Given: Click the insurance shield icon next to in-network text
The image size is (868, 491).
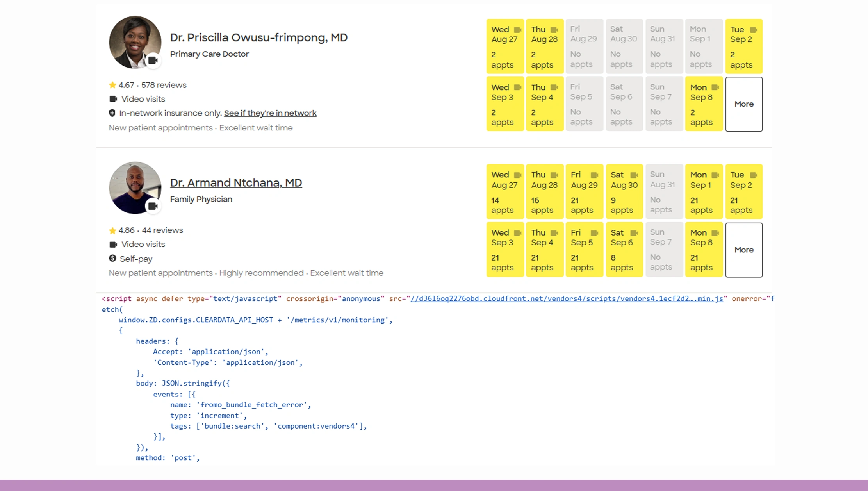Looking at the screenshot, I should (112, 113).
